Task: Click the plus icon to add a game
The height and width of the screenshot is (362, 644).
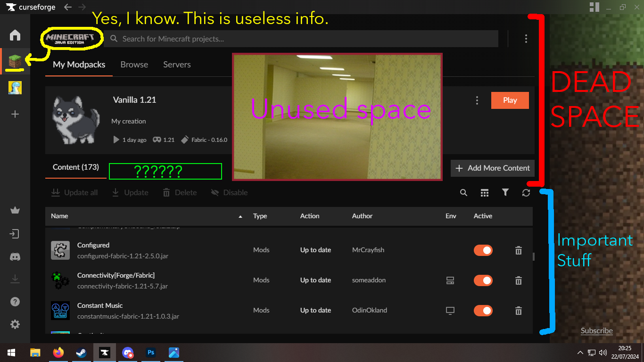Action: pos(15,114)
